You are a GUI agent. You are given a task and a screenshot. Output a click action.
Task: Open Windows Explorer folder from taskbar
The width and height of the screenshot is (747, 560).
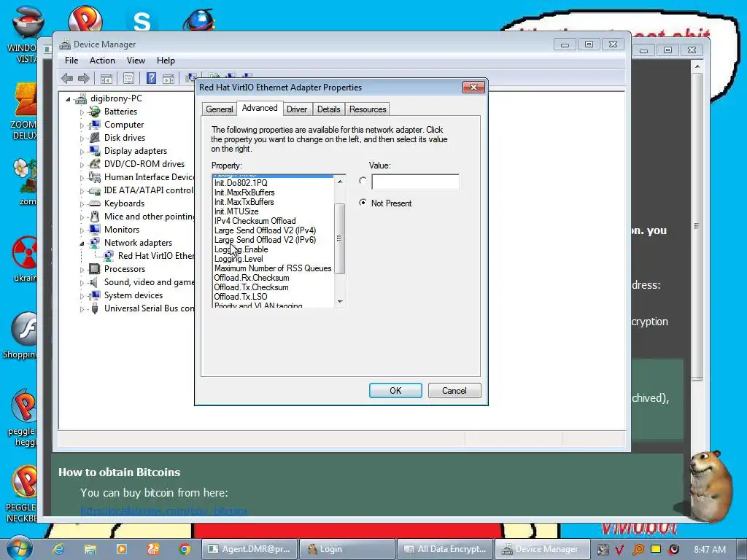pos(90,549)
